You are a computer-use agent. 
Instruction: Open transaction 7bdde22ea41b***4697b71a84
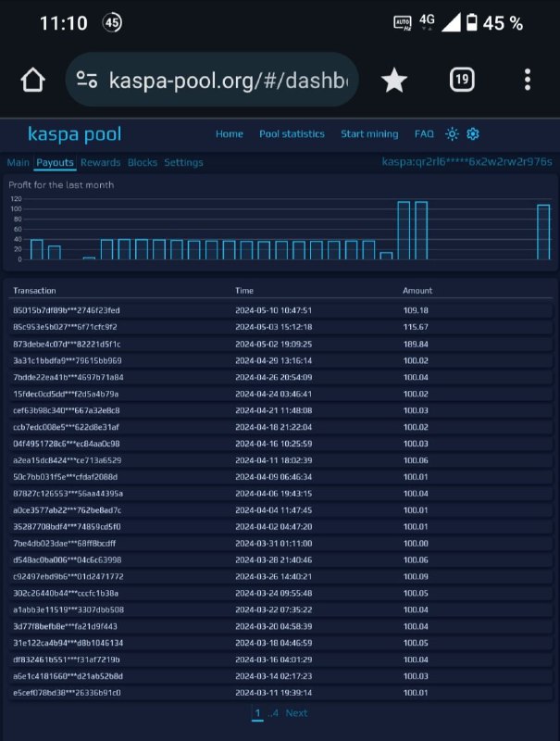68,377
